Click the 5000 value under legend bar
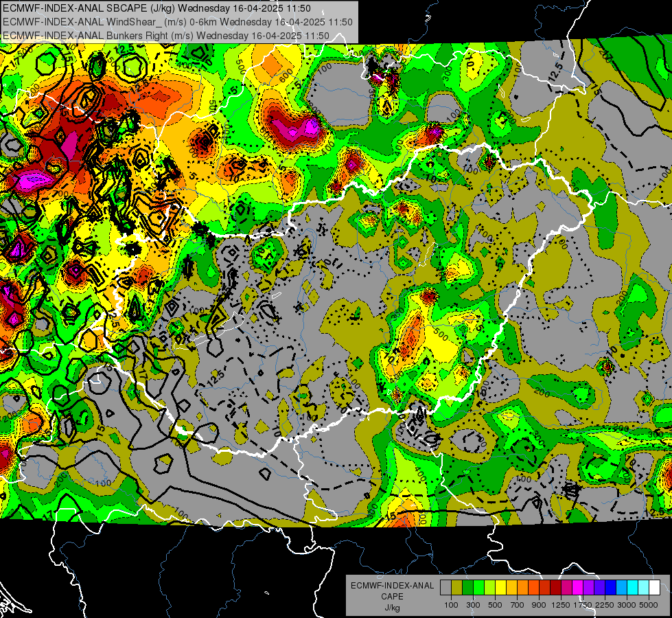672x618 pixels. coord(649,605)
